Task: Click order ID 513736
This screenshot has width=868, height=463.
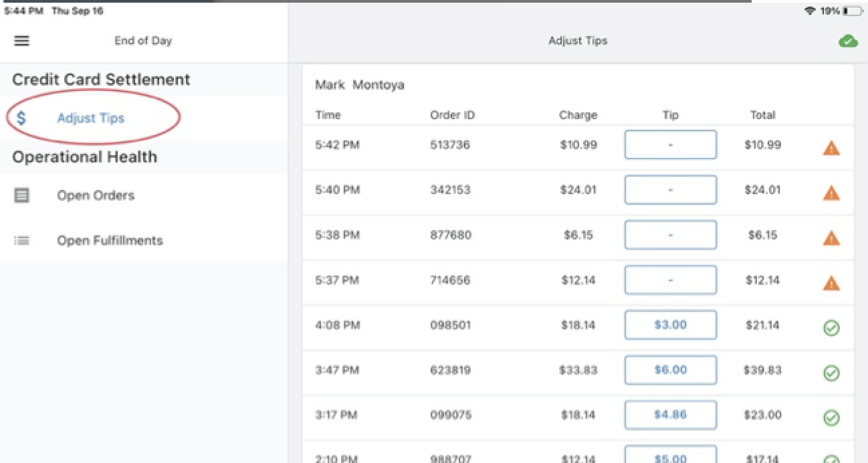Action: point(449,145)
